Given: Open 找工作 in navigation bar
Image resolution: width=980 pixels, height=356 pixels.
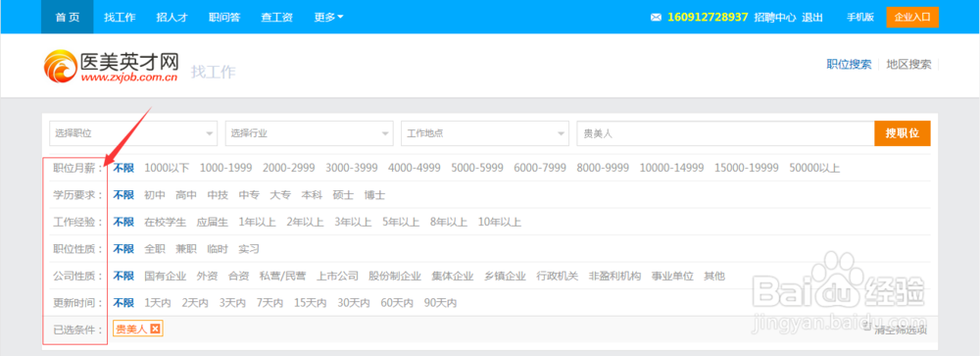Looking at the screenshot, I should pyautogui.click(x=120, y=17).
